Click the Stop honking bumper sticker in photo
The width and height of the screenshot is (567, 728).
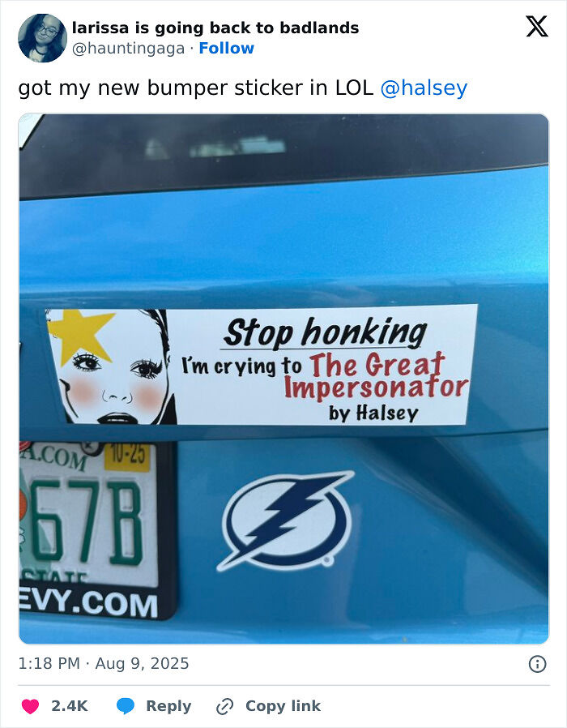262,366
